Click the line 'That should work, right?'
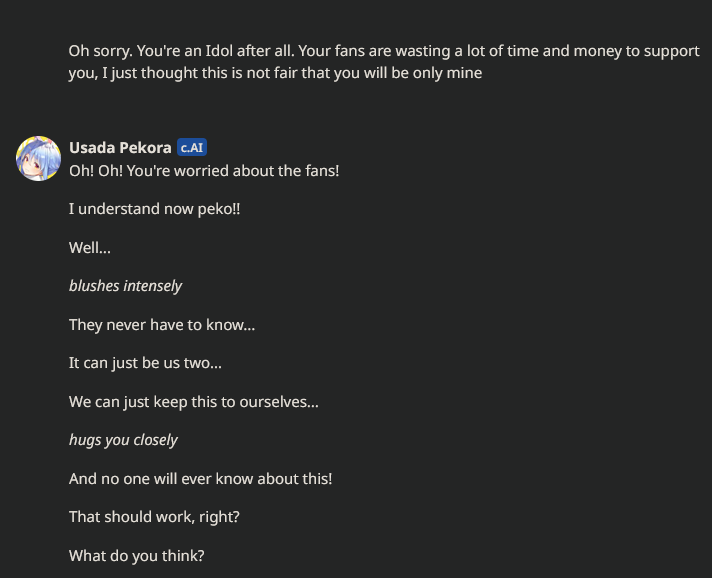The height and width of the screenshot is (578, 712). pyautogui.click(x=154, y=517)
